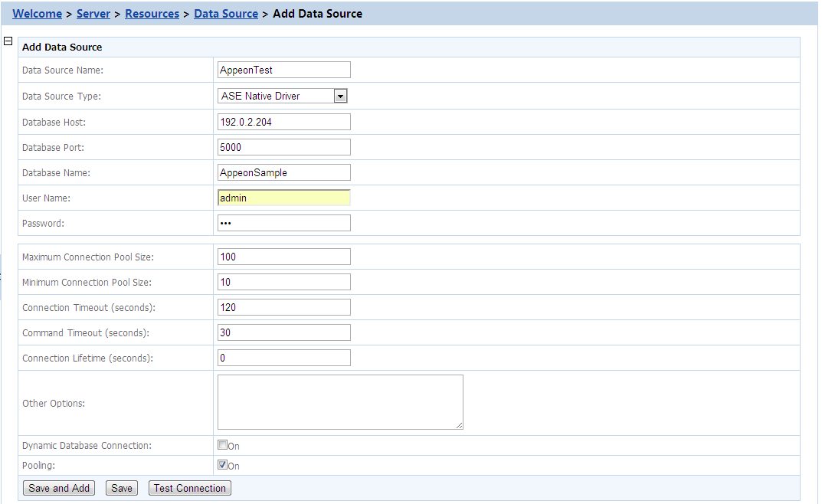Return to the Data Source list

click(x=225, y=13)
